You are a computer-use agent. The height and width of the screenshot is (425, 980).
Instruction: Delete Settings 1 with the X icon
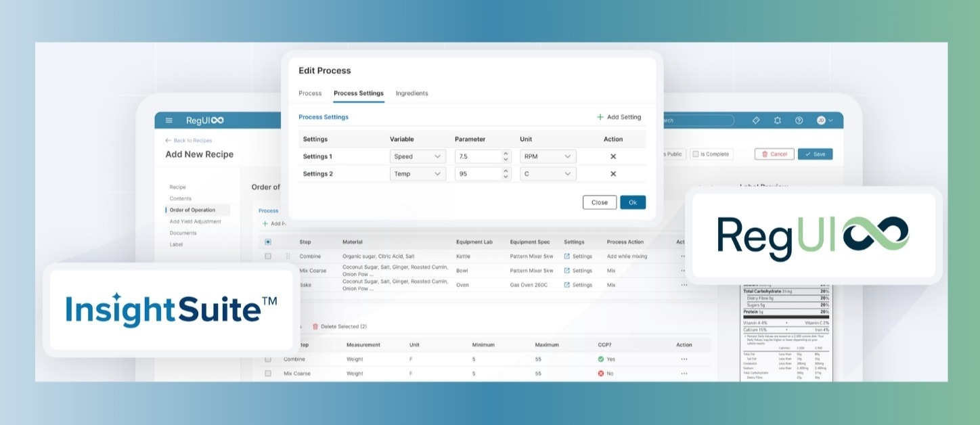point(613,156)
